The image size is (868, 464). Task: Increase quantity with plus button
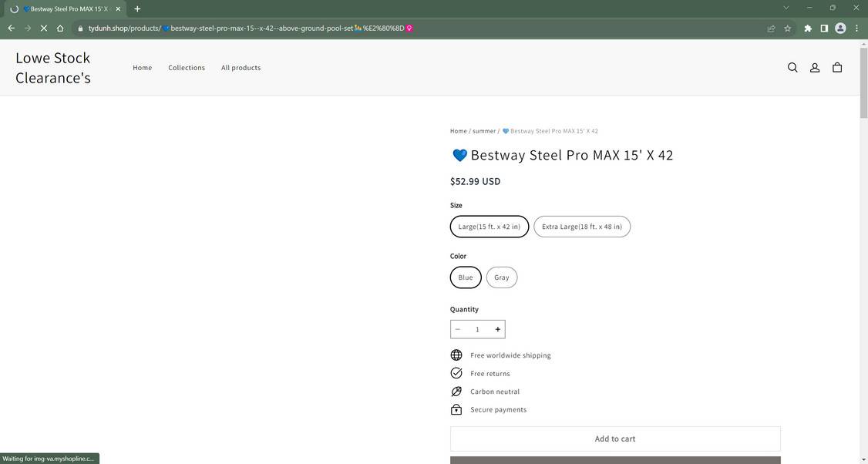click(498, 329)
